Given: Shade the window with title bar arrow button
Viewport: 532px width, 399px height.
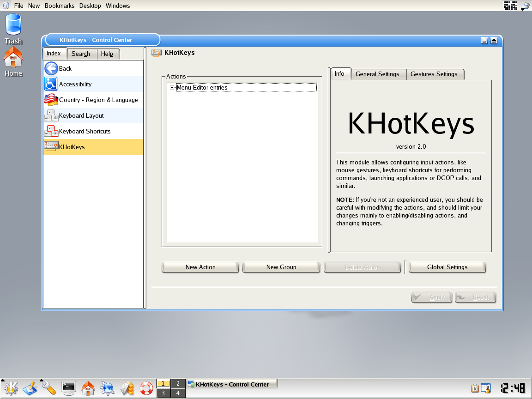Looking at the screenshot, I should point(494,41).
